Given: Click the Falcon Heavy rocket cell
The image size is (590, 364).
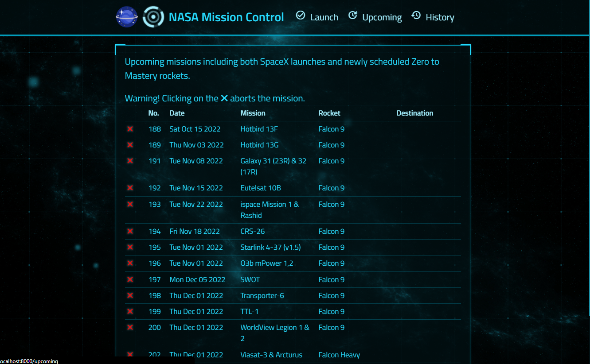Looking at the screenshot, I should pos(339,355).
